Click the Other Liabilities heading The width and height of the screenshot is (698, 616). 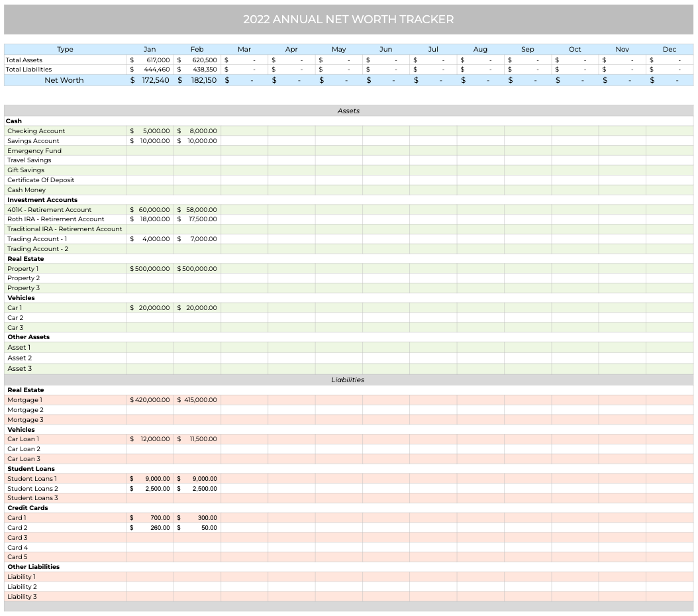[33, 566]
